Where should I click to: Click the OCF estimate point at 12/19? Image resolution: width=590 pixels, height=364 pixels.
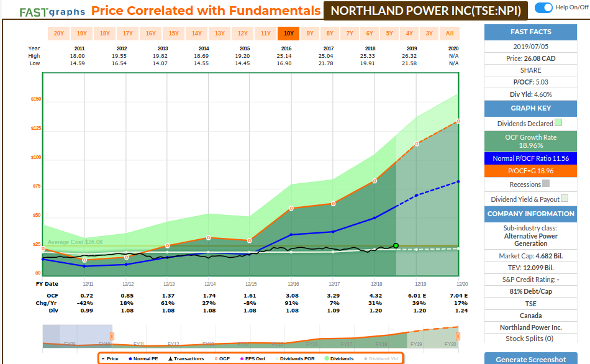click(417, 143)
